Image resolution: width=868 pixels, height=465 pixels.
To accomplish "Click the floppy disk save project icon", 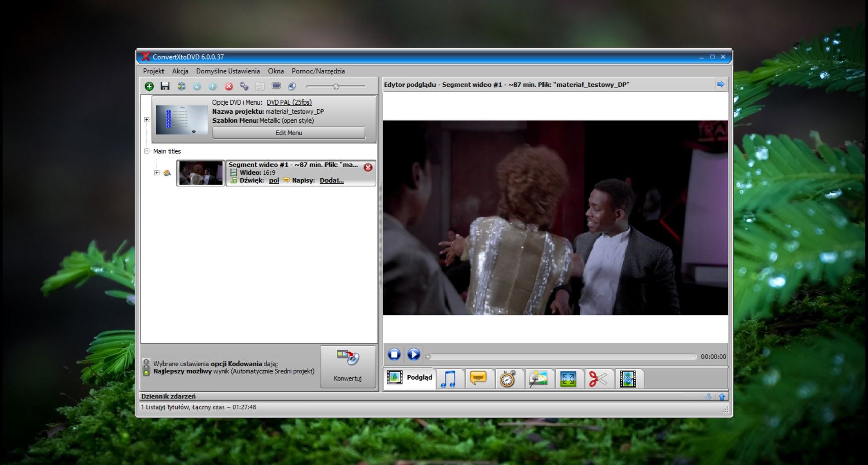I will [x=165, y=86].
